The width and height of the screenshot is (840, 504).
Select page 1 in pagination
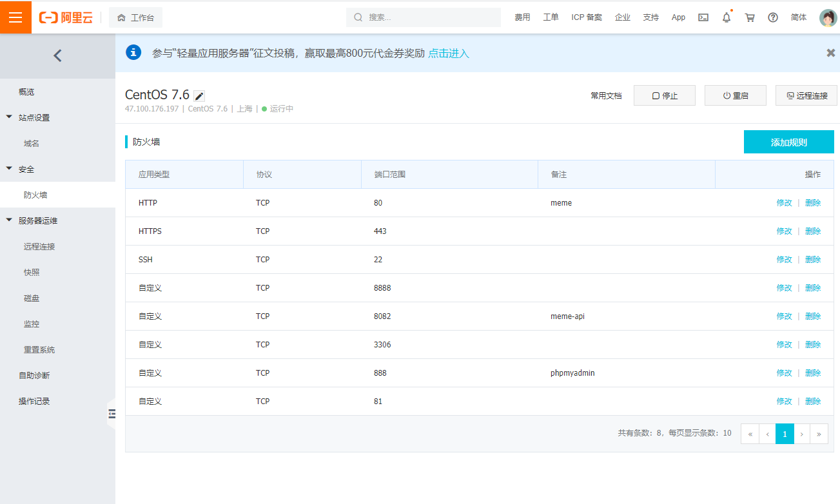coord(785,434)
